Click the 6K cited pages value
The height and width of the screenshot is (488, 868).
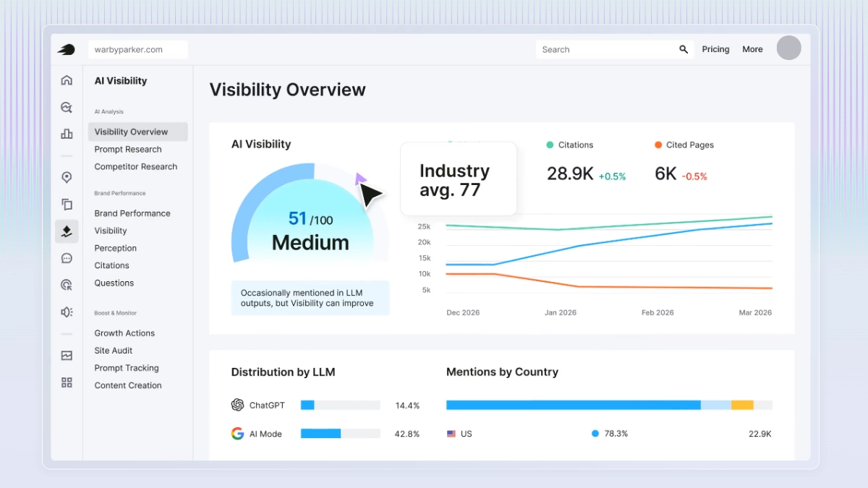point(665,174)
